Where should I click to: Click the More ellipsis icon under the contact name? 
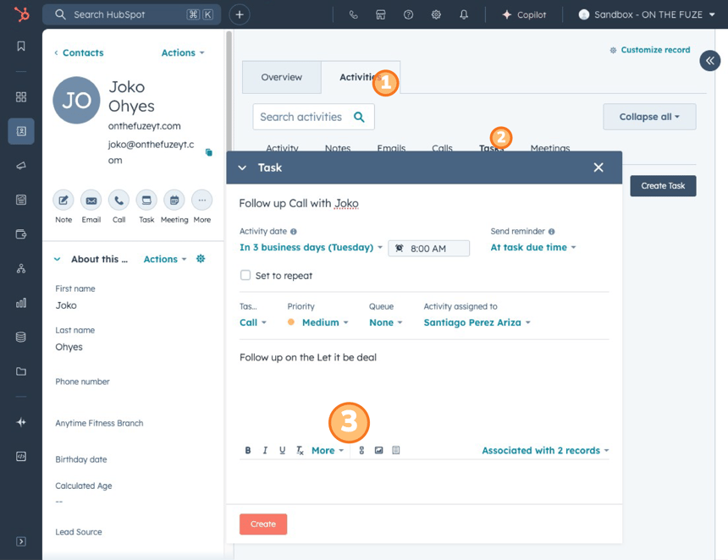[202, 200]
